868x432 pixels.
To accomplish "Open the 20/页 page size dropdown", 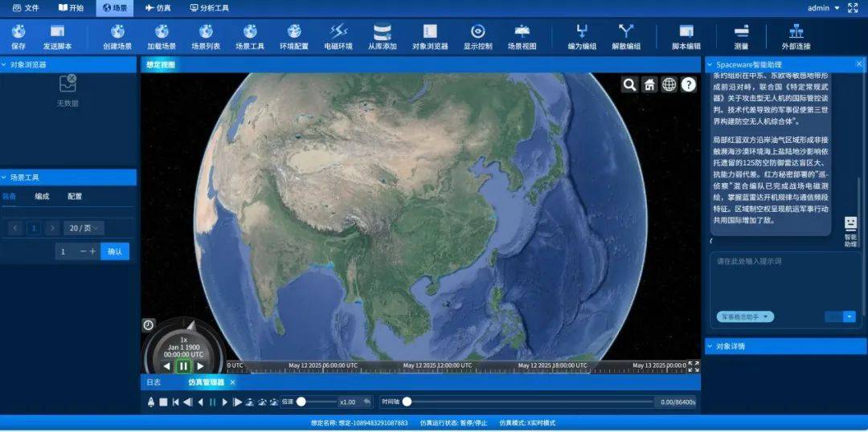I will 85,228.
